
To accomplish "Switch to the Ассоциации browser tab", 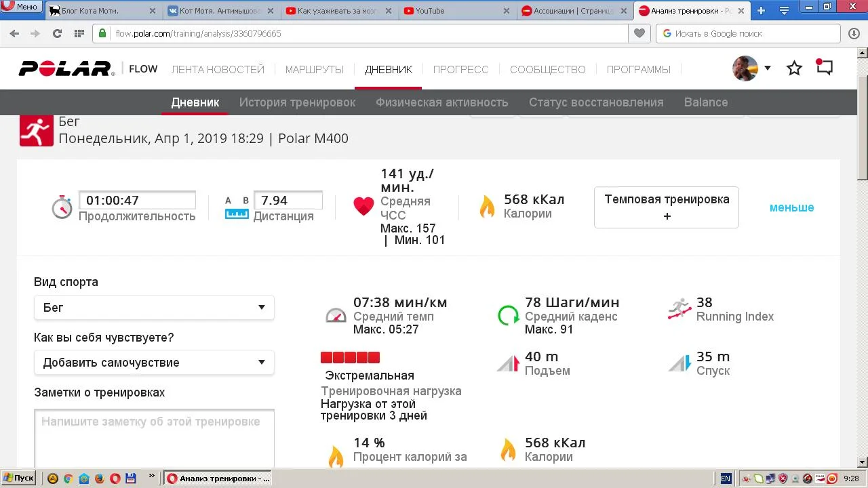I will (574, 11).
